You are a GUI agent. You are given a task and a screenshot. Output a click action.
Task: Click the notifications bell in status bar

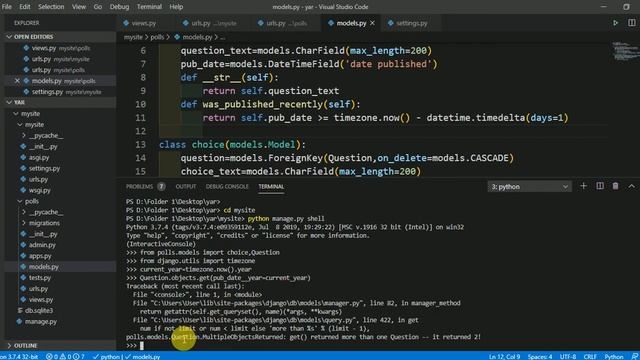[634, 356]
